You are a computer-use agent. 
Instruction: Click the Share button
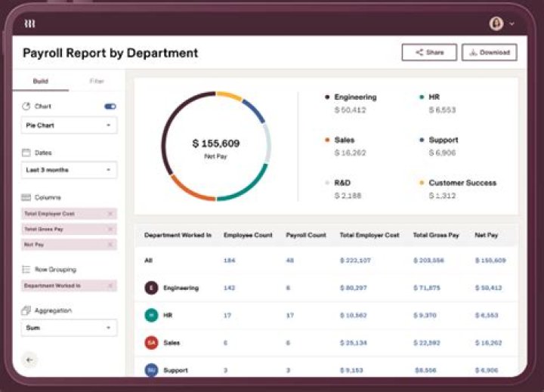(428, 53)
